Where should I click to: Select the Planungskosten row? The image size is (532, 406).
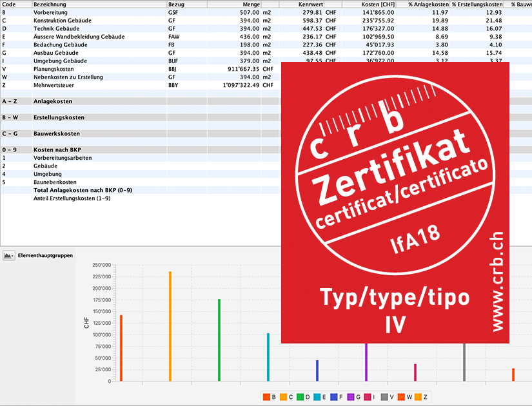pyautogui.click(x=141, y=69)
